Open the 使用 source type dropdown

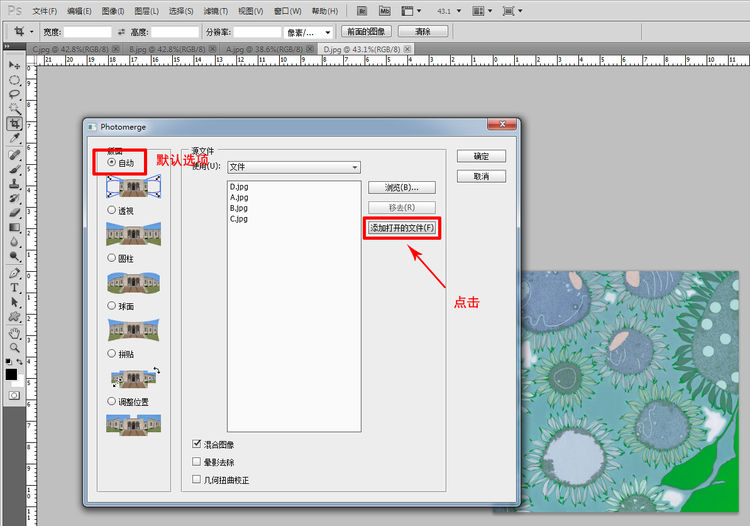point(293,167)
